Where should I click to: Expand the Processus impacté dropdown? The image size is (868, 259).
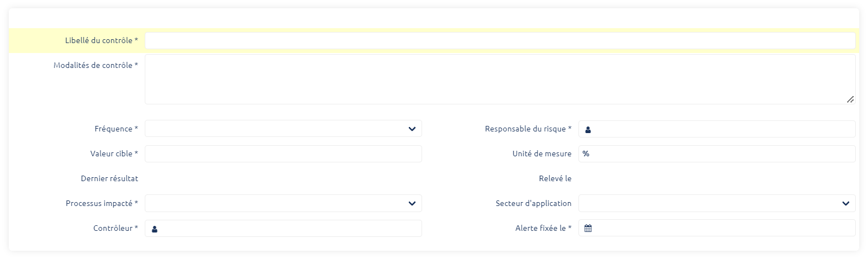[283, 203]
